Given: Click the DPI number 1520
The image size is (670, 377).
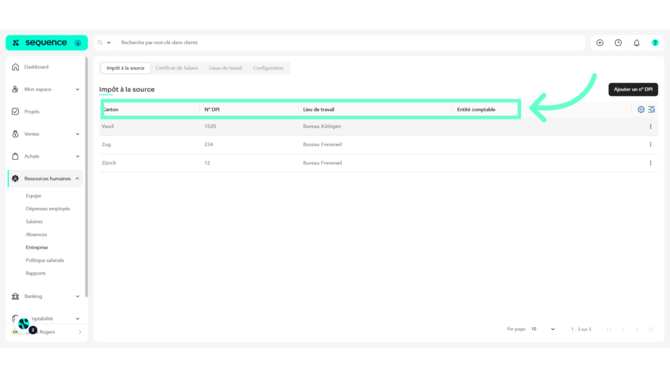Looking at the screenshot, I should (x=210, y=126).
